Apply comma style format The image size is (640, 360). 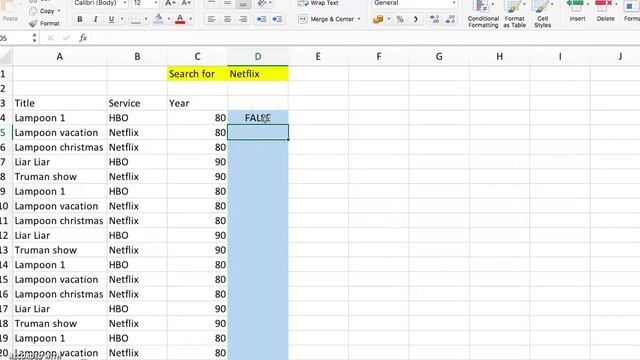pyautogui.click(x=416, y=19)
